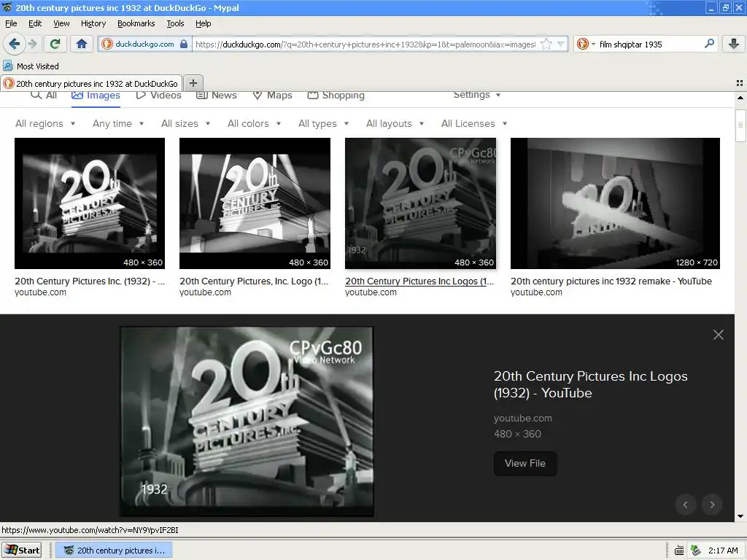The height and width of the screenshot is (560, 747).
Task: Click the youtube.com source in detail panel
Action: pyautogui.click(x=522, y=418)
